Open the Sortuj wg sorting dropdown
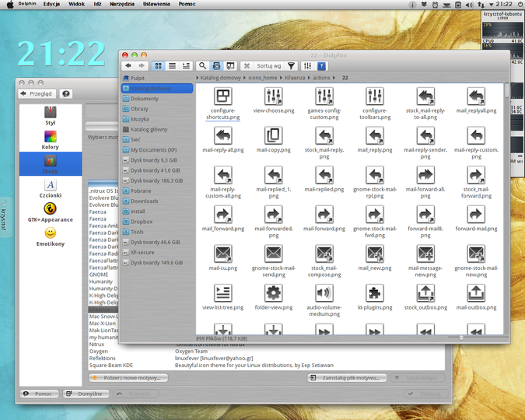 [x=269, y=66]
